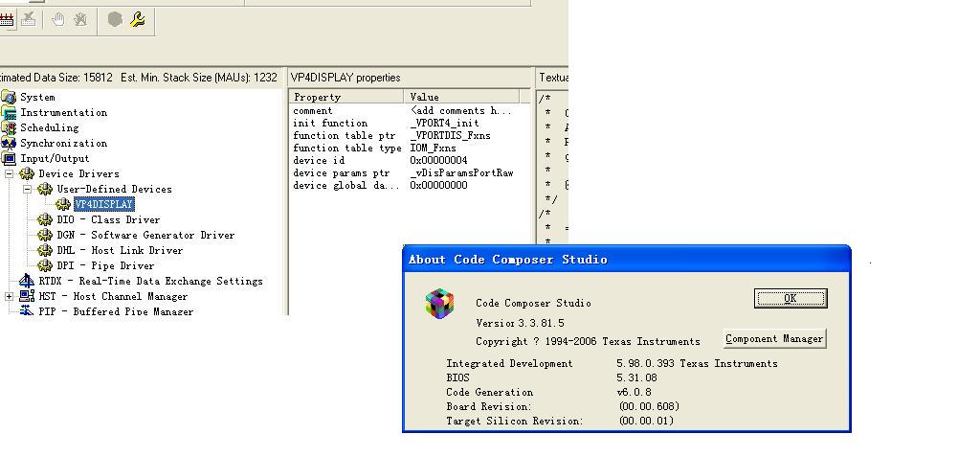Screen dimensions: 980x457
Task: Click the User-Defined Devices gear icon
Action: [45, 189]
